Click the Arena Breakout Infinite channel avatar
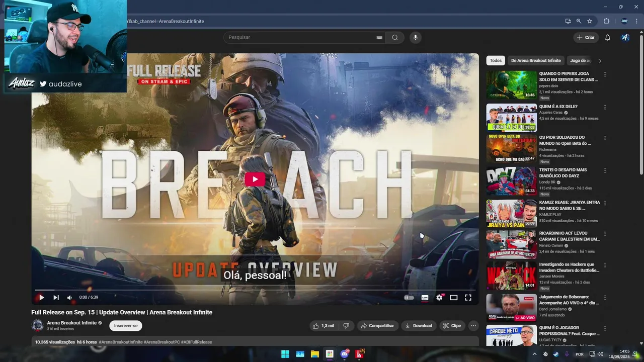 (37, 325)
